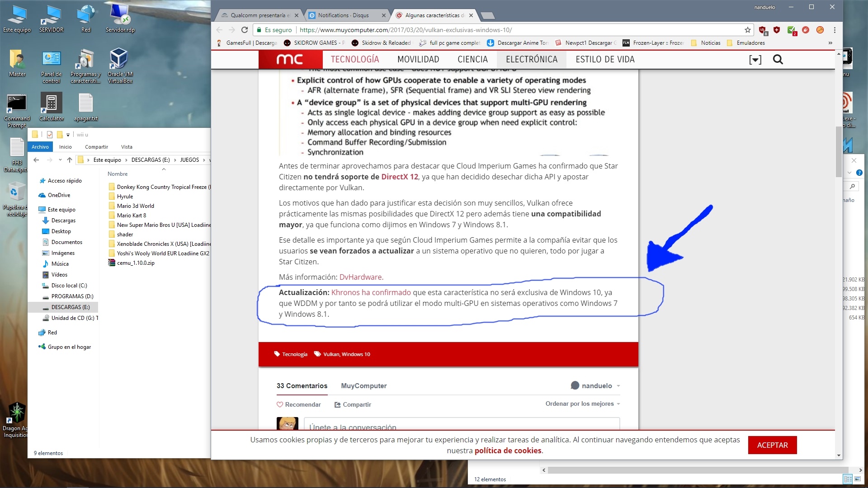868x488 pixels.
Task: Select Mario Kart 8 folder
Action: point(131,215)
